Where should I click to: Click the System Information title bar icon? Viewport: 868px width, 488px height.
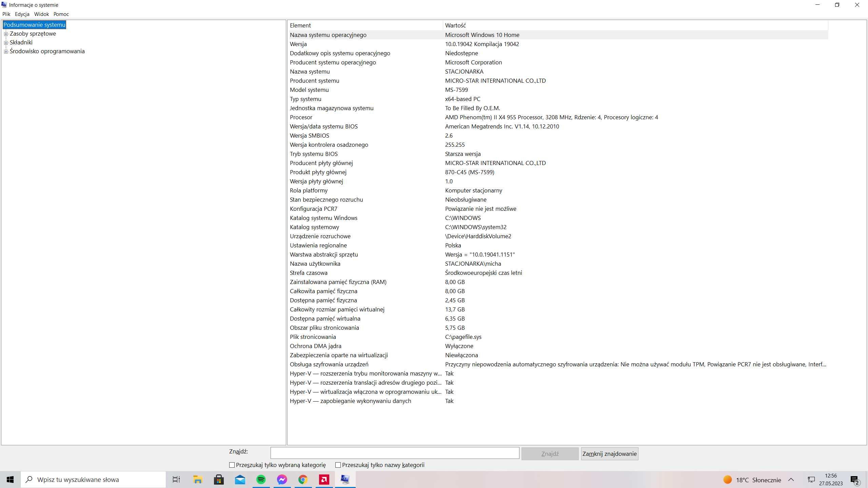[4, 5]
